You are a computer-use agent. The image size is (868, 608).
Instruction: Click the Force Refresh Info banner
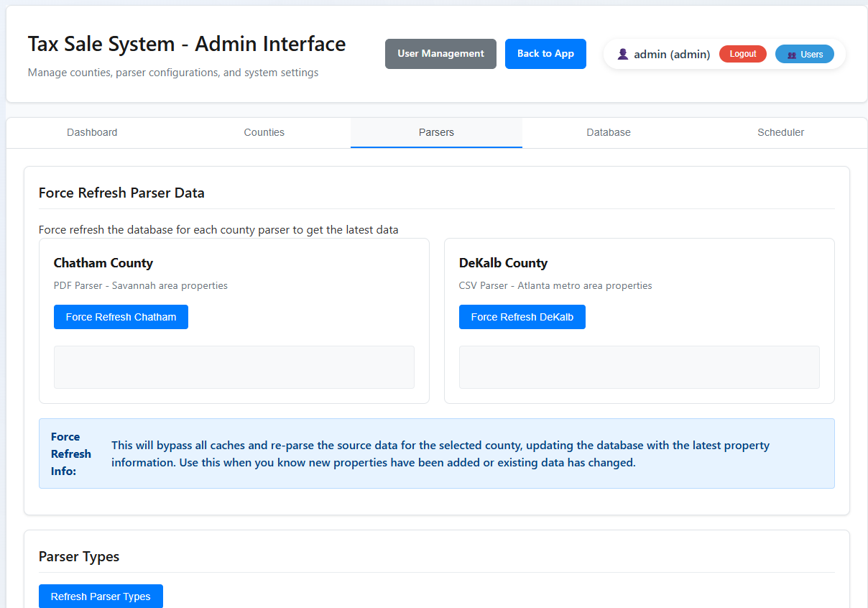(436, 453)
